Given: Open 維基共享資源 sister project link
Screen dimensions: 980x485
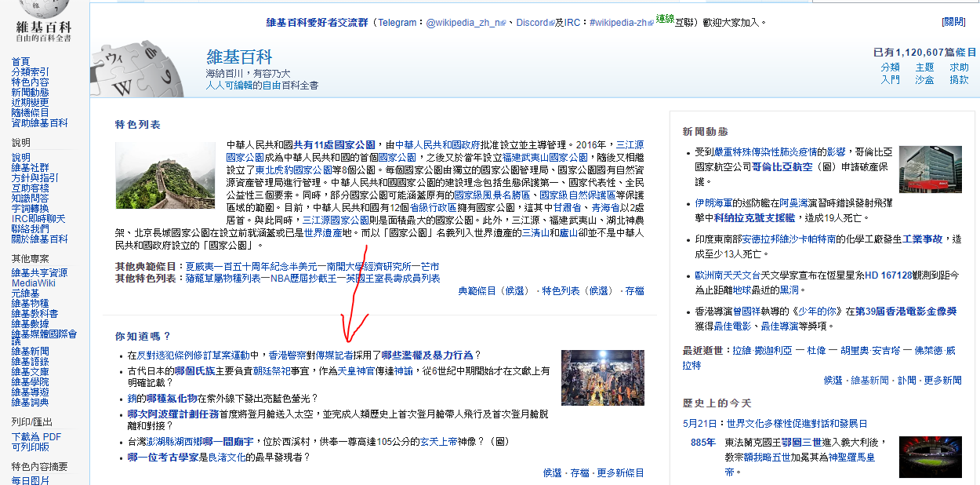Looking at the screenshot, I should coord(39,273).
